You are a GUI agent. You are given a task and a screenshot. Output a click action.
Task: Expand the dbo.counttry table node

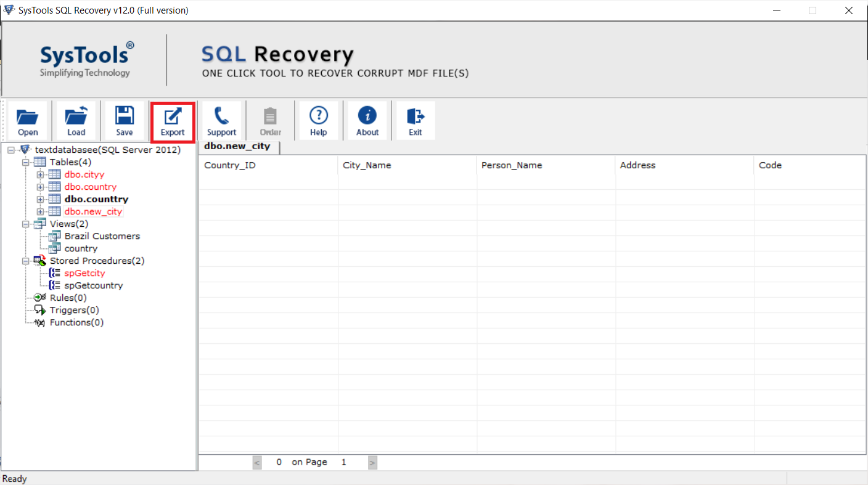41,200
